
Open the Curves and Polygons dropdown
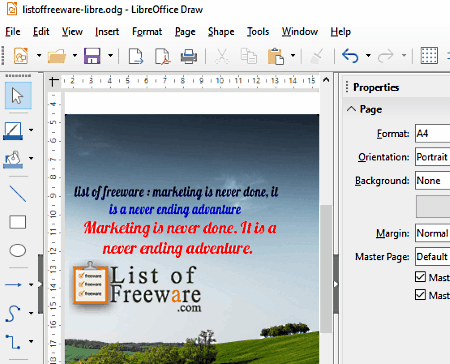coord(31,313)
